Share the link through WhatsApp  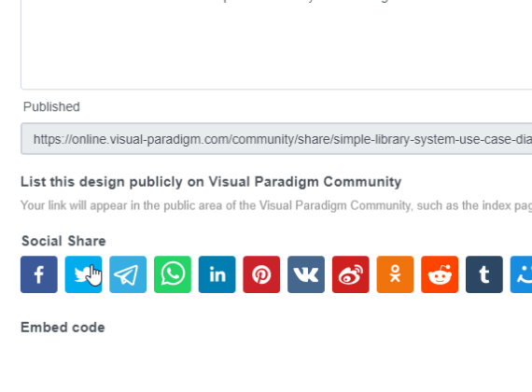pos(173,274)
